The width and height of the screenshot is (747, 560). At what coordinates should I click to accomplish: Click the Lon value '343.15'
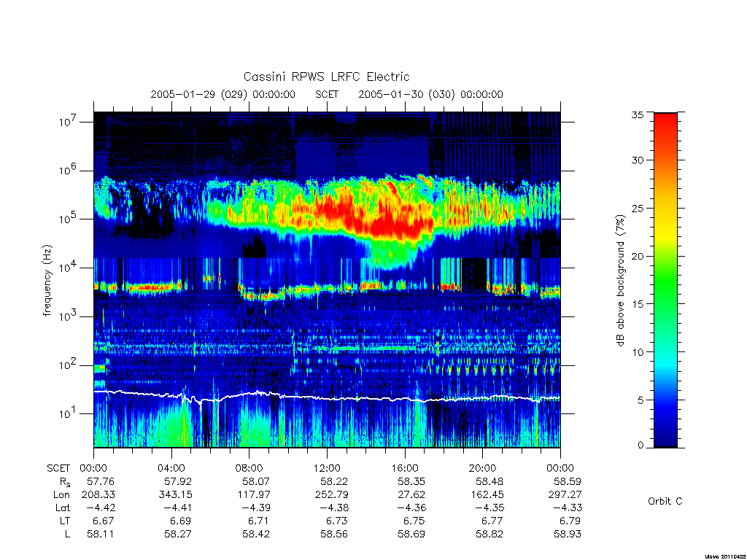click(x=176, y=495)
